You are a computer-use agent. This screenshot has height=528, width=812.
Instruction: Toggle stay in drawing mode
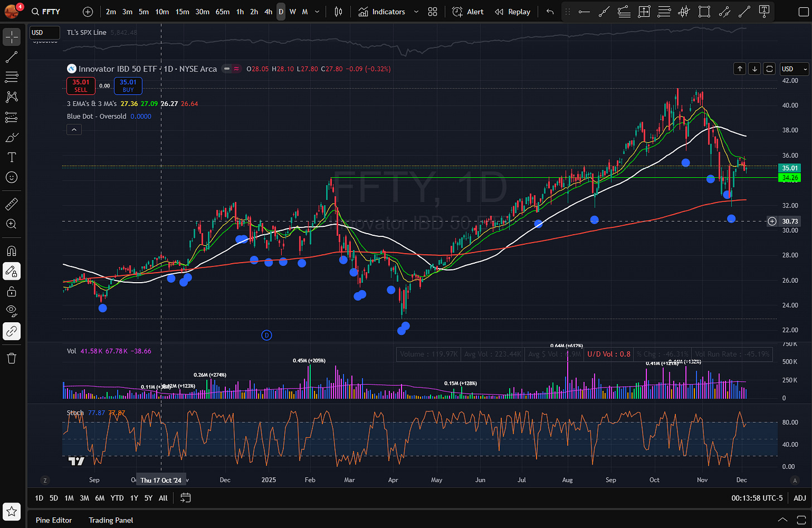click(12, 272)
